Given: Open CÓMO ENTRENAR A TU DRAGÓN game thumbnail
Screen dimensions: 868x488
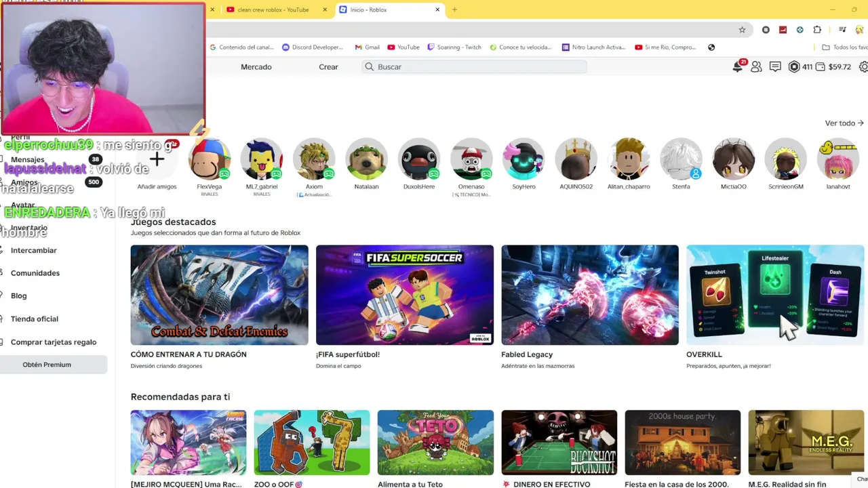Looking at the screenshot, I should 219,295.
